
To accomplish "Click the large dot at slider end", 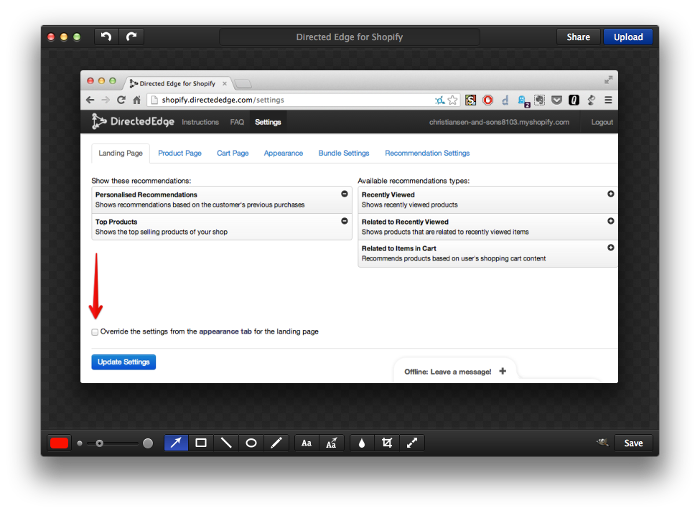I will 148,443.
